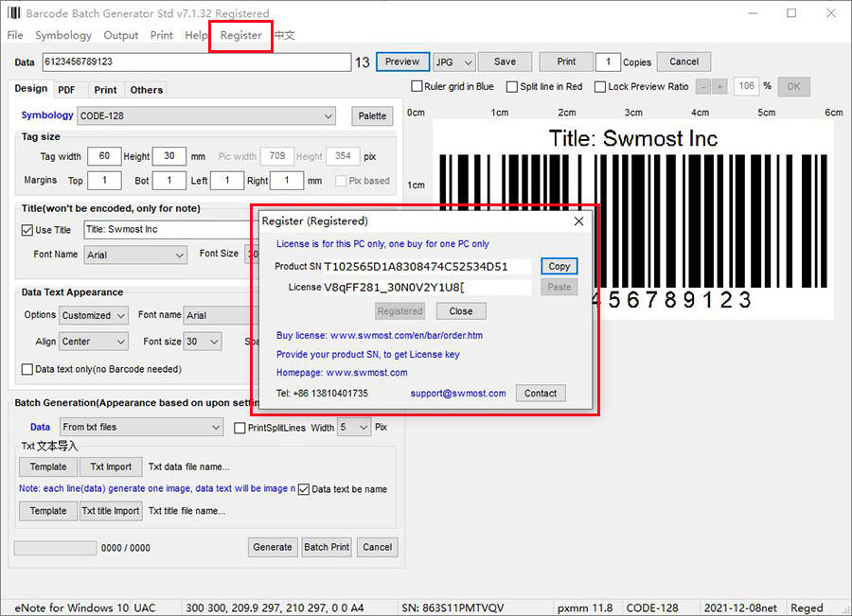This screenshot has width=852, height=616.
Task: Click the Txt Import button
Action: [111, 466]
